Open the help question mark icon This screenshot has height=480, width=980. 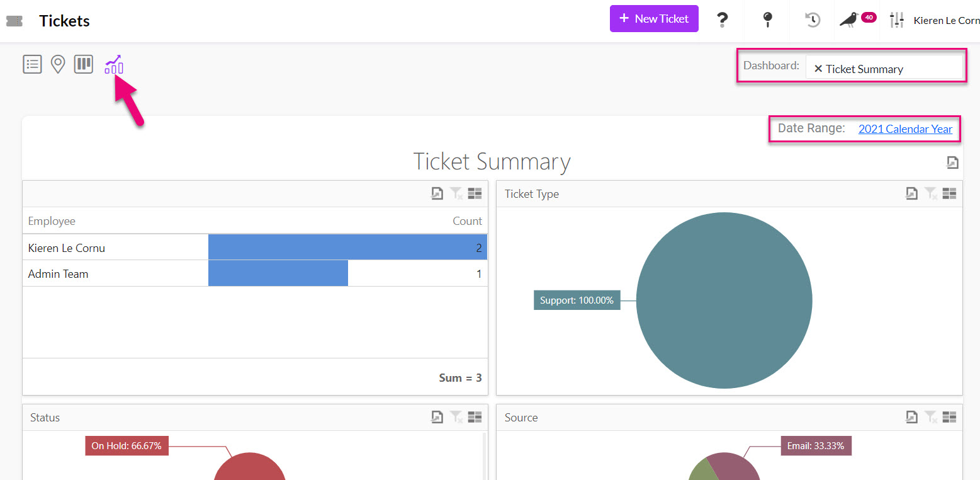click(723, 20)
